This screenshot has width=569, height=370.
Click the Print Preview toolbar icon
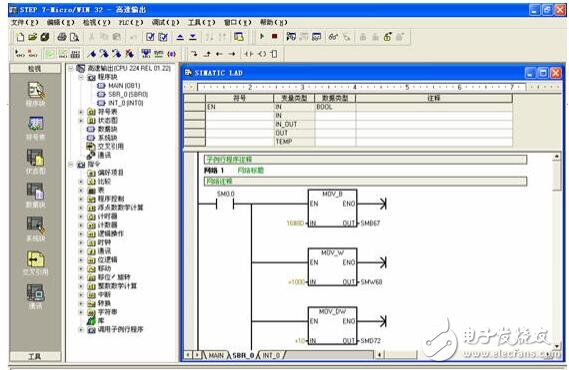pos(74,37)
